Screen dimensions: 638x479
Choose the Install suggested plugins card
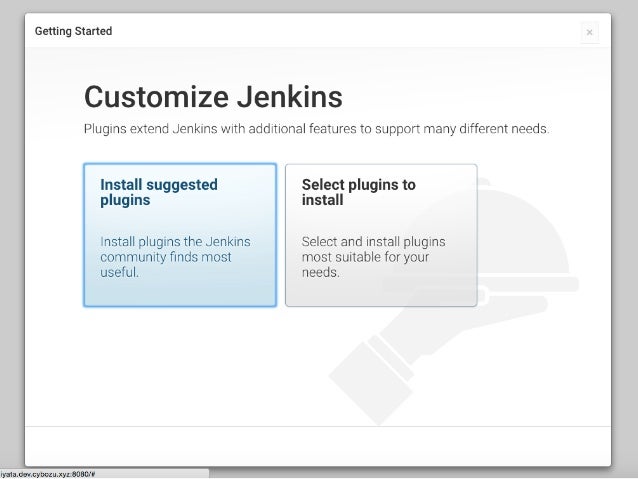click(x=180, y=235)
